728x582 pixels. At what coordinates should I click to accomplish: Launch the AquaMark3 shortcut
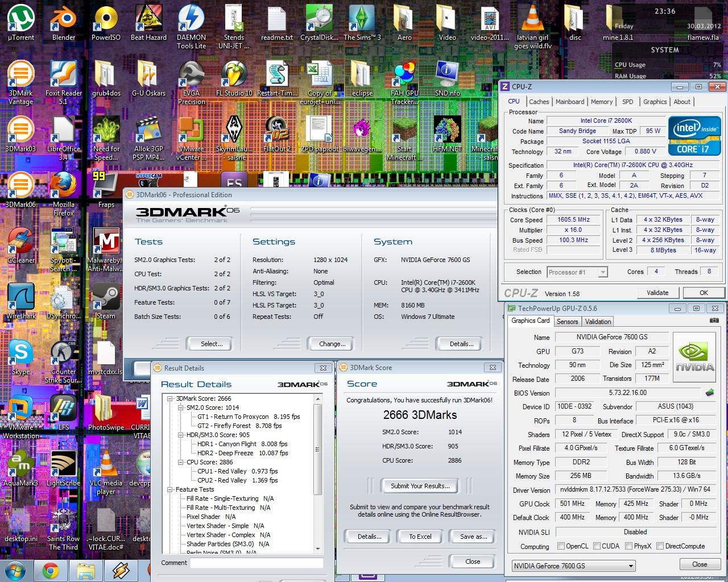tap(20, 469)
